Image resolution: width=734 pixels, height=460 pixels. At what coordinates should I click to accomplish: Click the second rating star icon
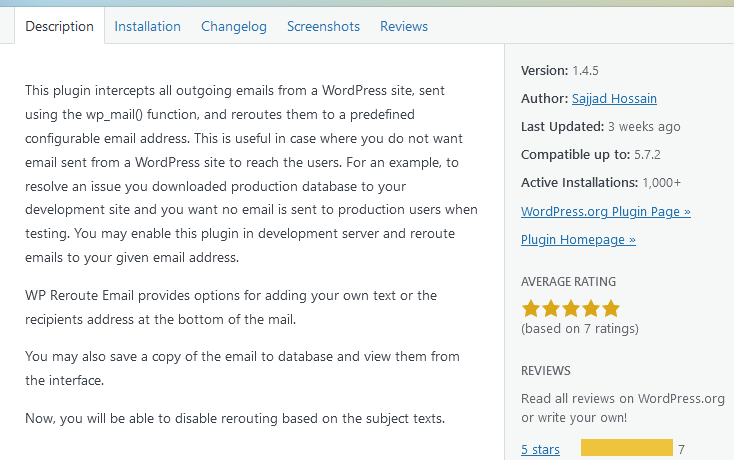point(551,308)
